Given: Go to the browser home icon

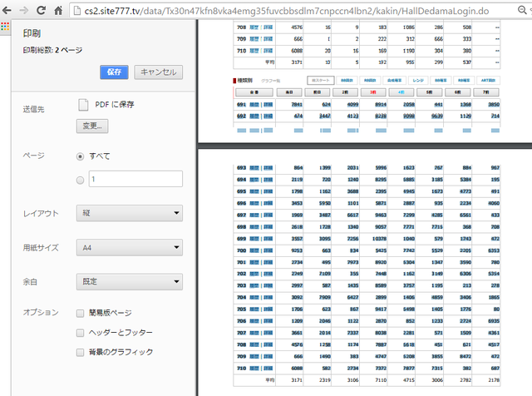Looking at the screenshot, I should [x=58, y=11].
